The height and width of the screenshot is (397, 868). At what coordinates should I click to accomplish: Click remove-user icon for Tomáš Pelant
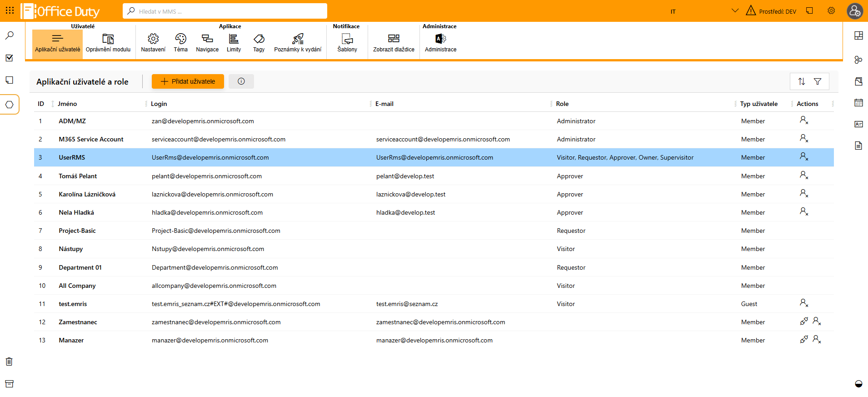click(804, 175)
